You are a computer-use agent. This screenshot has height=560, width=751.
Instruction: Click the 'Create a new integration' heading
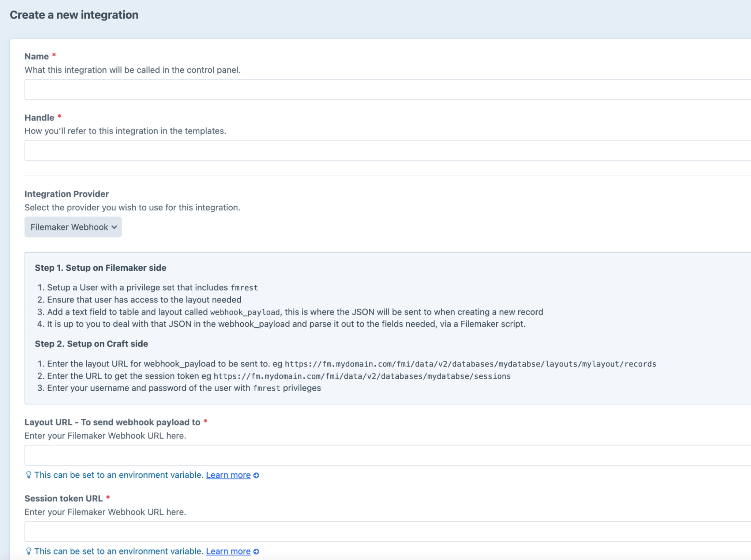(x=74, y=15)
